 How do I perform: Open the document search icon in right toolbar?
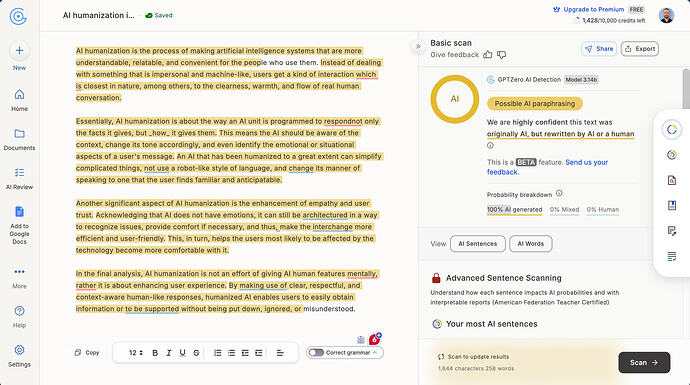tap(672, 180)
